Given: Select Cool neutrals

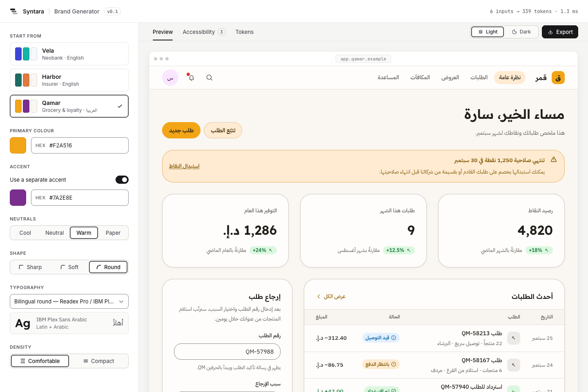Looking at the screenshot, I should click(25, 233).
